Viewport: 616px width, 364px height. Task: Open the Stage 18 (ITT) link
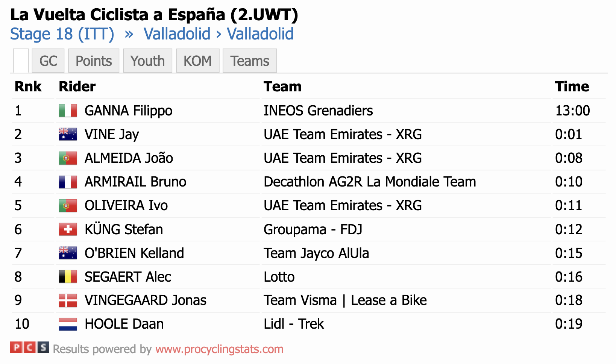[62, 34]
